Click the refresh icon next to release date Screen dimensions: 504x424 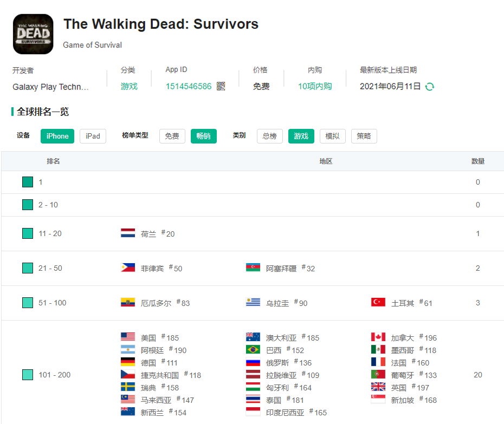coord(430,87)
